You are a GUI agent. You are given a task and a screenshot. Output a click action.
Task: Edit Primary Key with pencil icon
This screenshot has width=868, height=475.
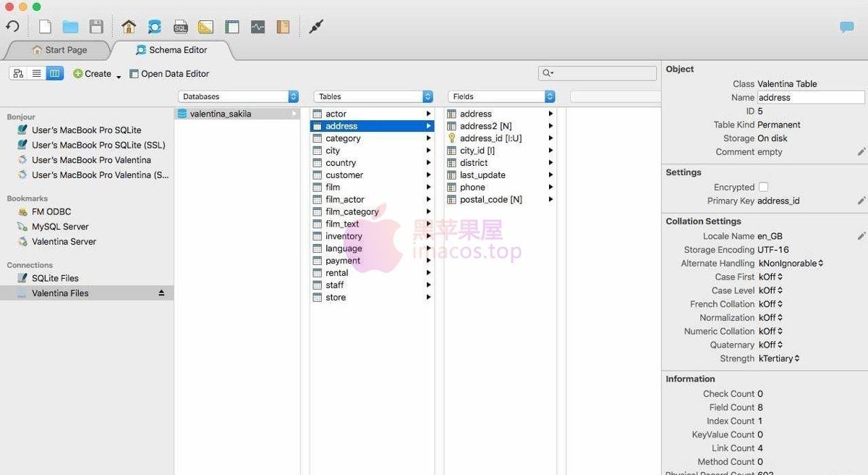[x=861, y=201]
